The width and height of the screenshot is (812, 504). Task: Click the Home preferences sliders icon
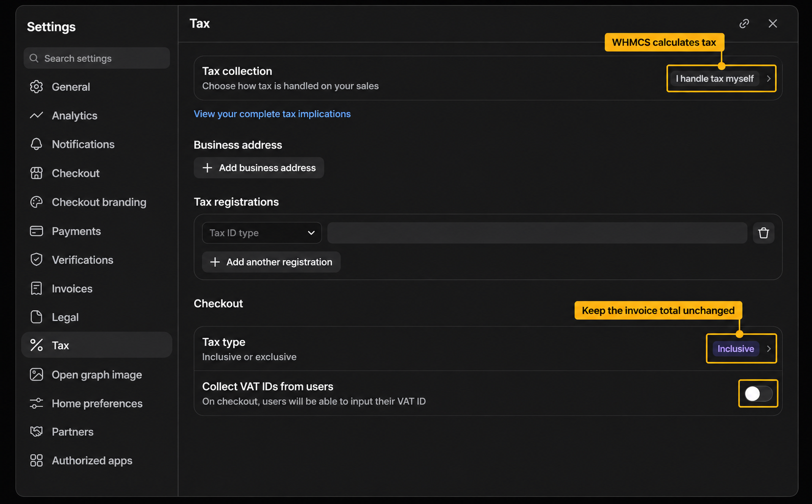pos(36,404)
